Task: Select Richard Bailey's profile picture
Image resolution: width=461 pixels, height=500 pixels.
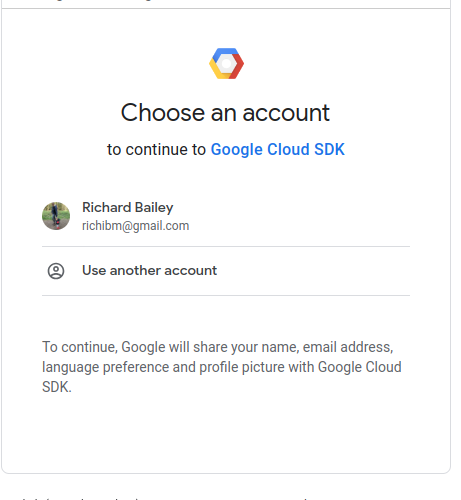Action: pyautogui.click(x=56, y=216)
